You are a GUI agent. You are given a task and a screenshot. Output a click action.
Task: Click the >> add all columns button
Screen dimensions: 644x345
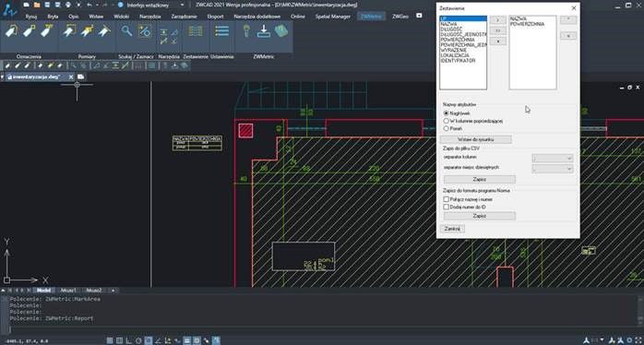498,30
